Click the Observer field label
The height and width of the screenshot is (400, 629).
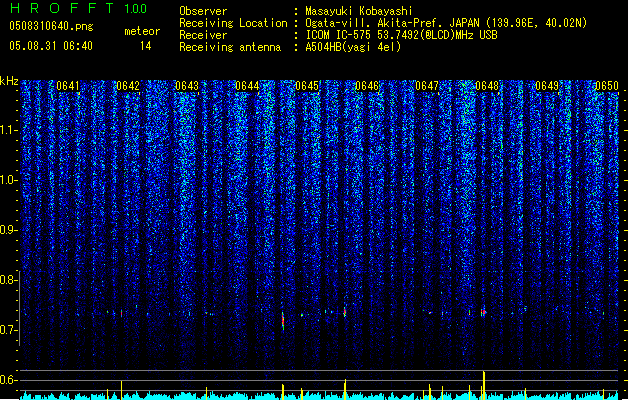203,11
